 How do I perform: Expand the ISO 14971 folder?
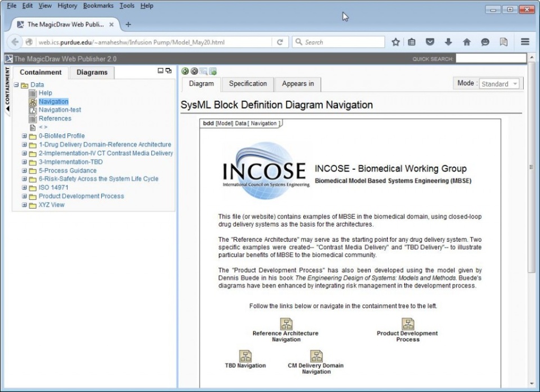[x=24, y=187]
